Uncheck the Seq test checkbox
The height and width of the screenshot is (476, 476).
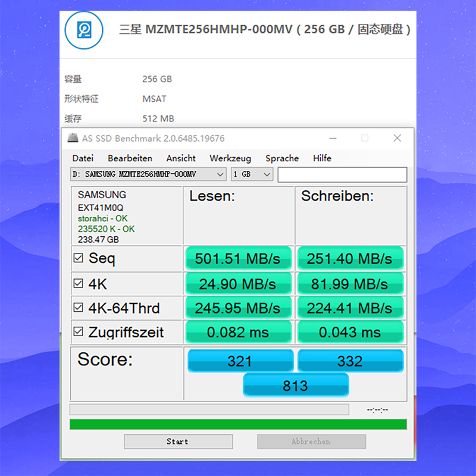(x=79, y=258)
